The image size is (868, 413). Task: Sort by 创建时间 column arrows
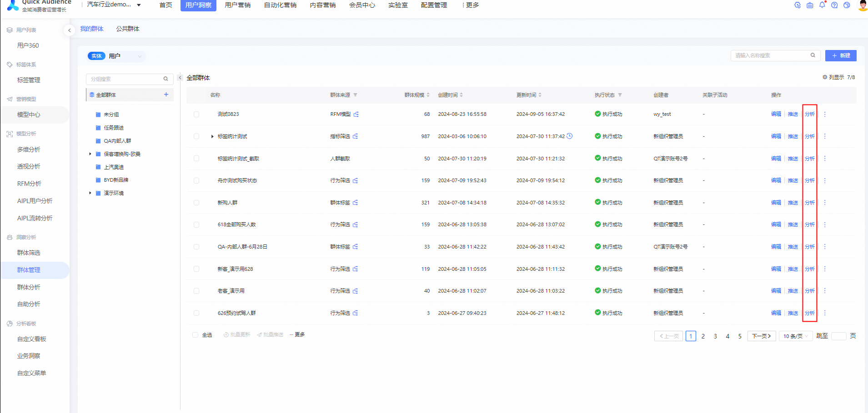pos(461,95)
